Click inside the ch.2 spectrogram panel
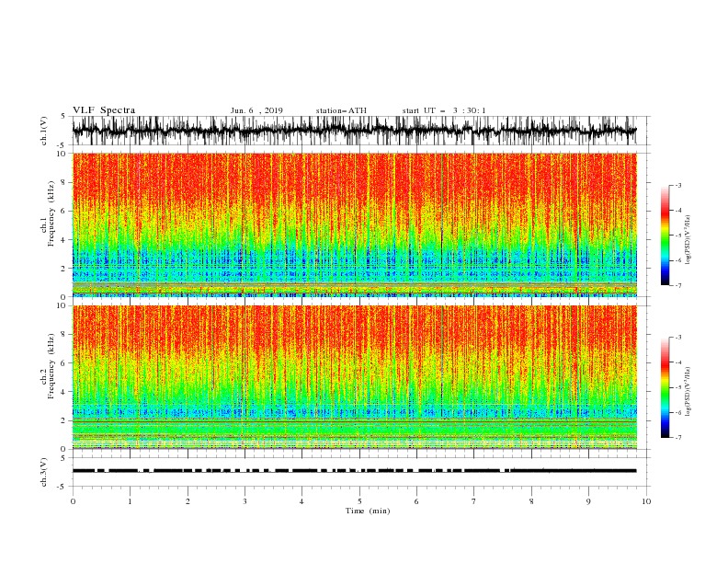This screenshot has width=728, height=563. 354,377
